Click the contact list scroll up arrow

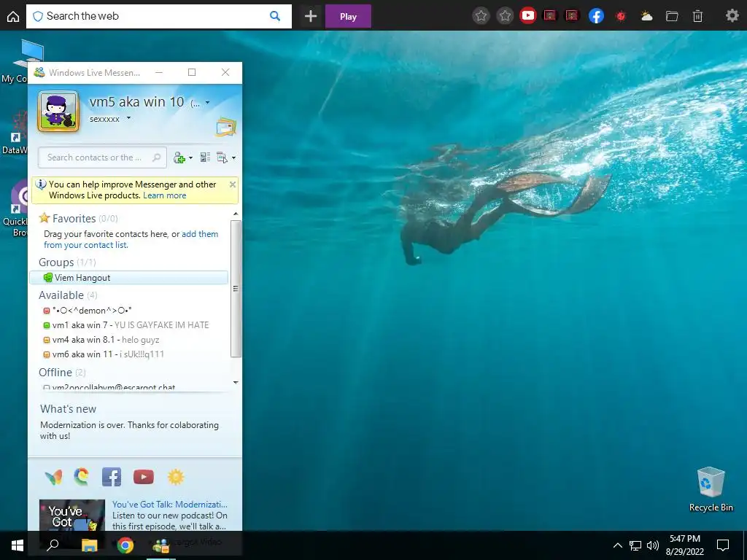coord(236,214)
